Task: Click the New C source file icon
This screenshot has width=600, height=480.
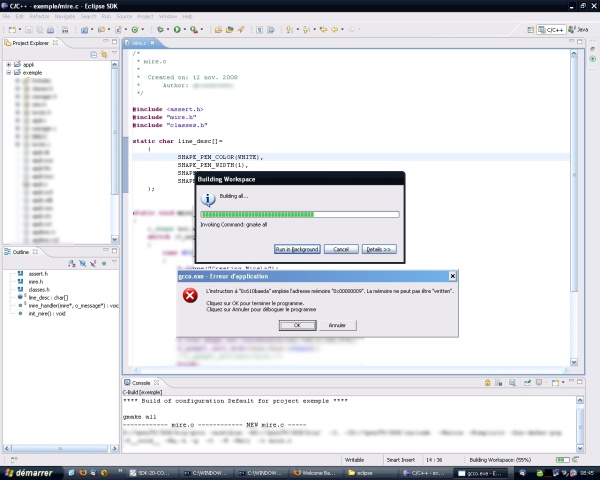Action: pos(119,29)
